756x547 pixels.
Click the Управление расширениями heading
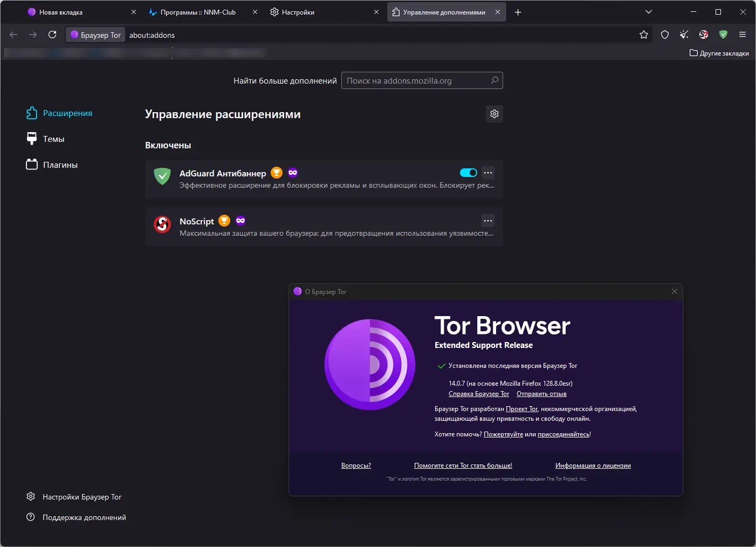(x=223, y=114)
